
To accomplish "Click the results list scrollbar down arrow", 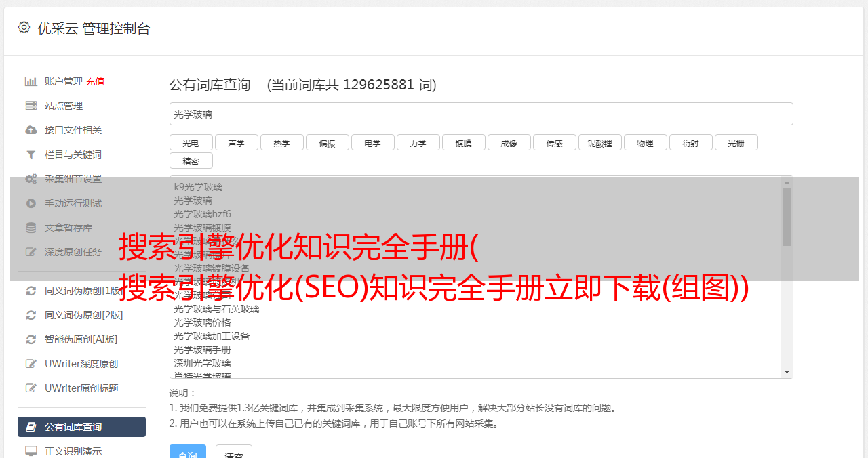I will tap(787, 372).
